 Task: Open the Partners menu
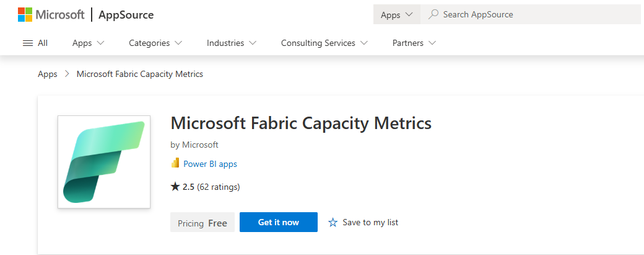click(414, 43)
